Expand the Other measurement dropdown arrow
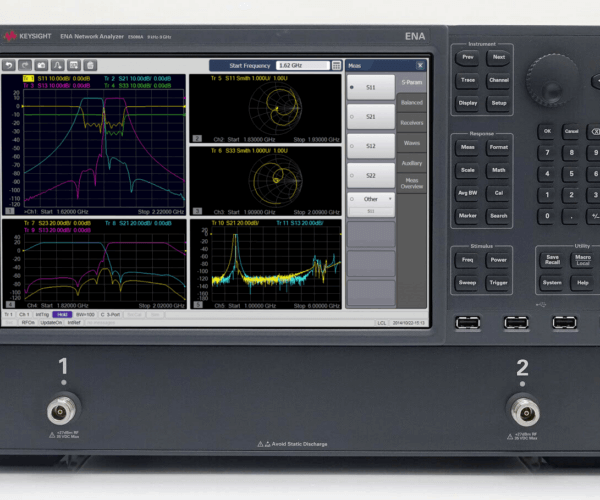Screen dimensions: 600x500 (390, 199)
